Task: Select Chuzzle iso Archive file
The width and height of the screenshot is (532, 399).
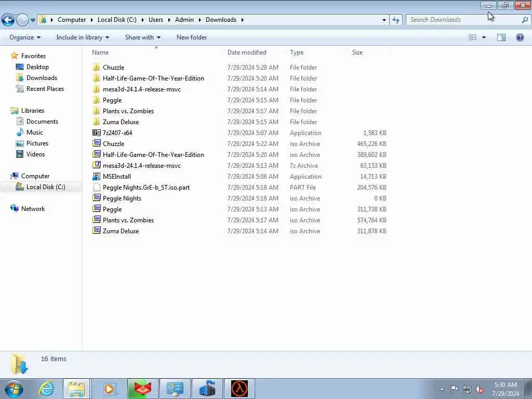Action: point(113,143)
